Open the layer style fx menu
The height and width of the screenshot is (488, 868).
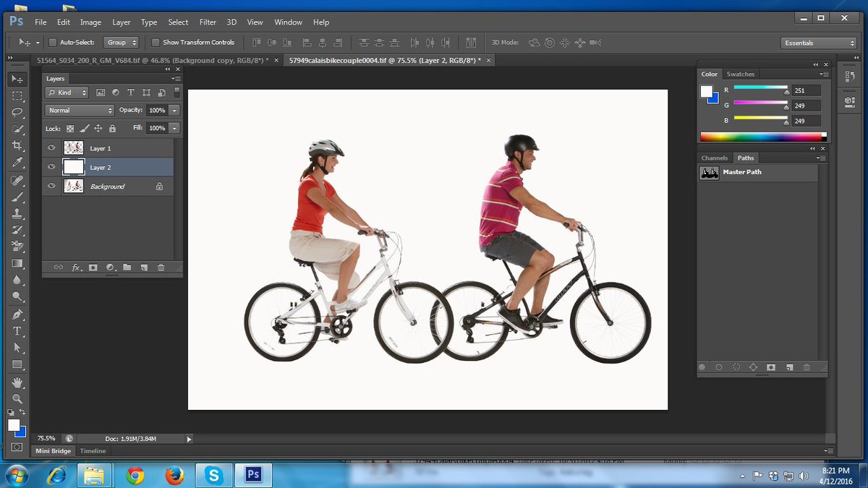click(x=76, y=267)
